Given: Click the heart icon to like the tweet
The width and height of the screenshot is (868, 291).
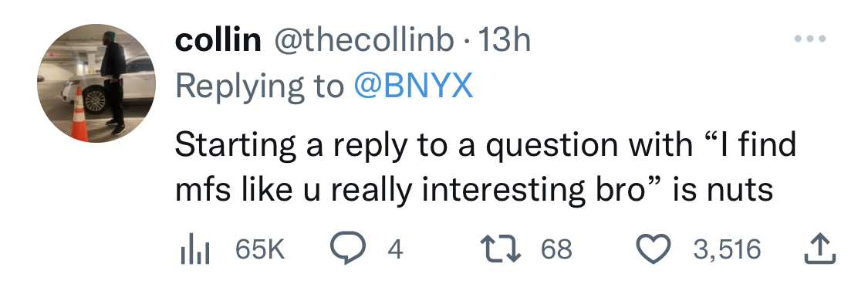Looking at the screenshot, I should pyautogui.click(x=655, y=249).
